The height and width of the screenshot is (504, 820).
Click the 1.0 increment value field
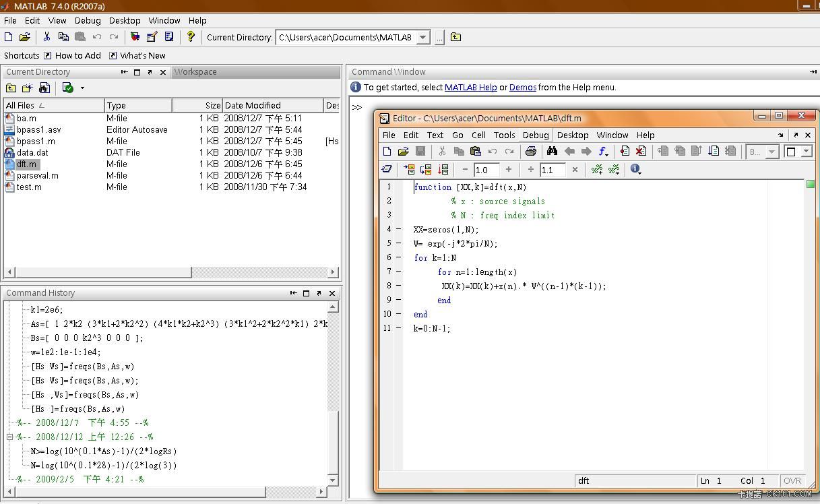486,170
